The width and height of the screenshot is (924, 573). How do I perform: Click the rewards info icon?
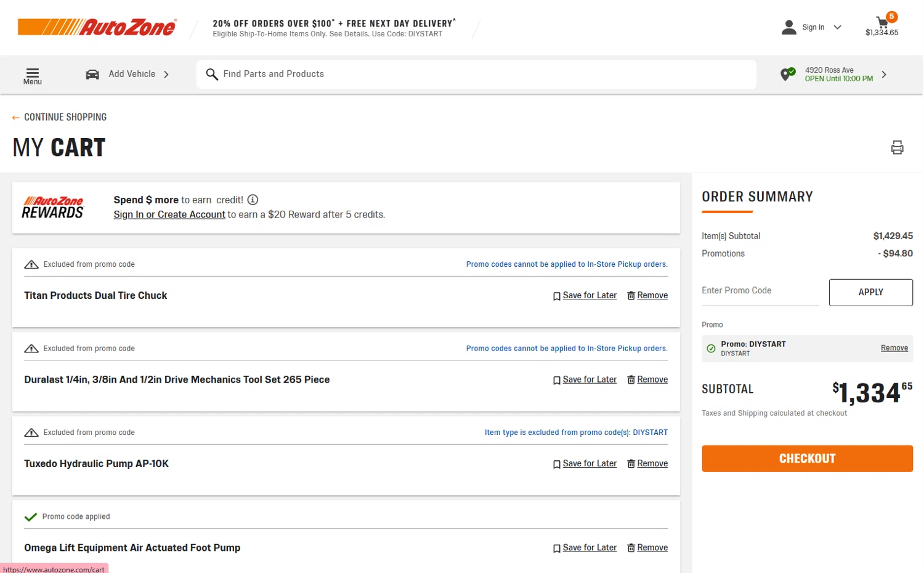pyautogui.click(x=253, y=200)
